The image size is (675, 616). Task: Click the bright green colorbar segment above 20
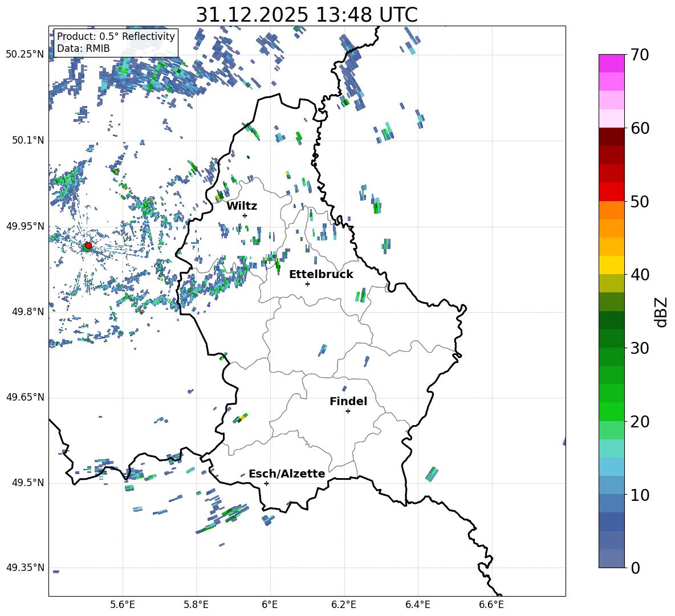pyautogui.click(x=612, y=411)
